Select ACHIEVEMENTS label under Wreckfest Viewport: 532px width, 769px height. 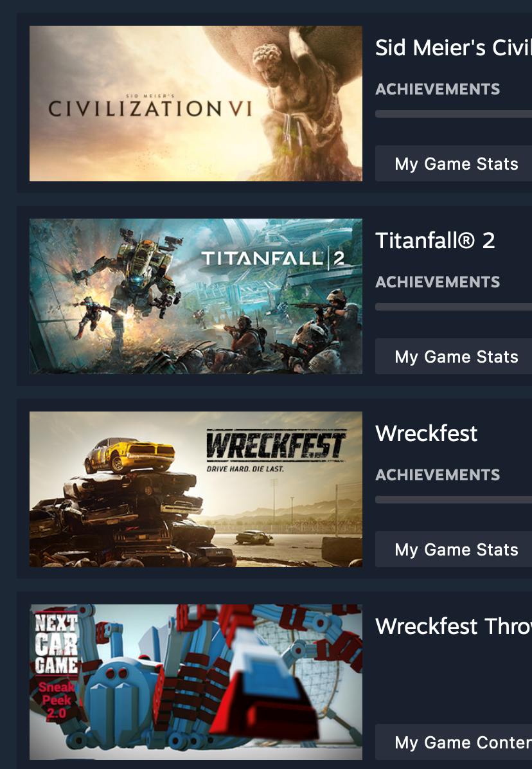pyautogui.click(x=438, y=475)
